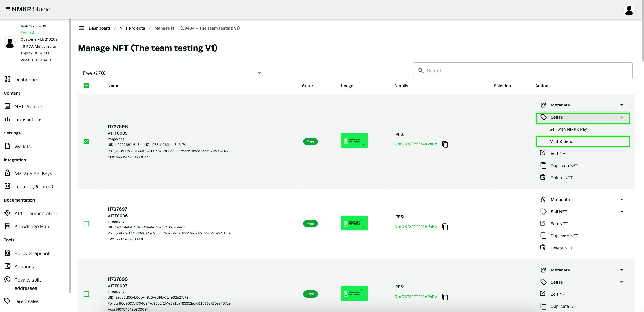Uncheck the checkbox for NFT 11727696

coord(86,141)
